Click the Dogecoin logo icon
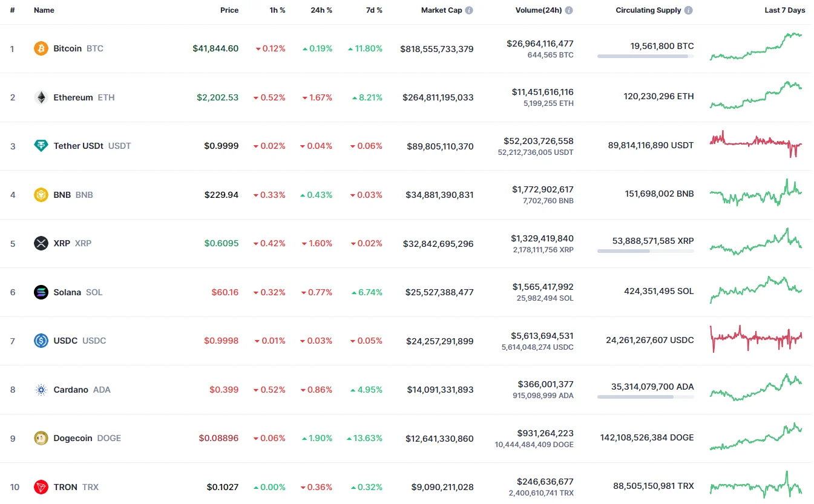 (x=41, y=438)
